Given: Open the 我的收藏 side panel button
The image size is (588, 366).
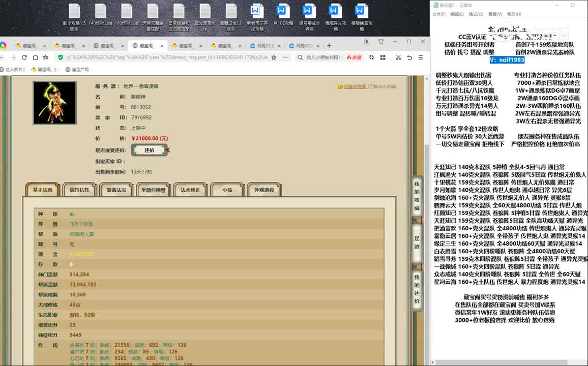Looking at the screenshot, I should tap(417, 196).
